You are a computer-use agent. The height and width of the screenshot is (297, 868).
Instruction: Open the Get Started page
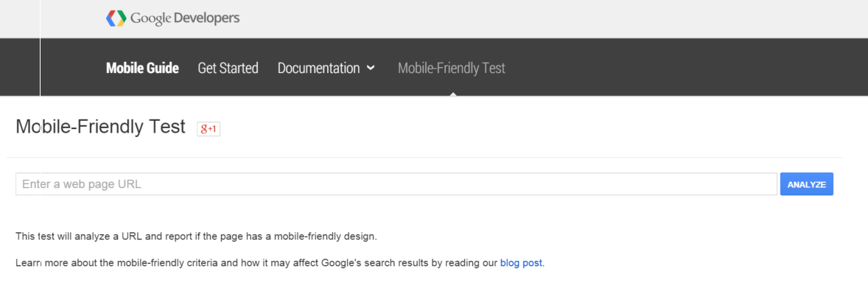pyautogui.click(x=228, y=68)
